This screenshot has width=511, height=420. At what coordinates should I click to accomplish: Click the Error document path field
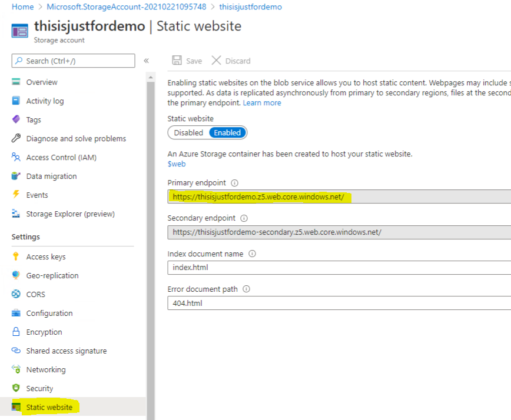tap(339, 303)
